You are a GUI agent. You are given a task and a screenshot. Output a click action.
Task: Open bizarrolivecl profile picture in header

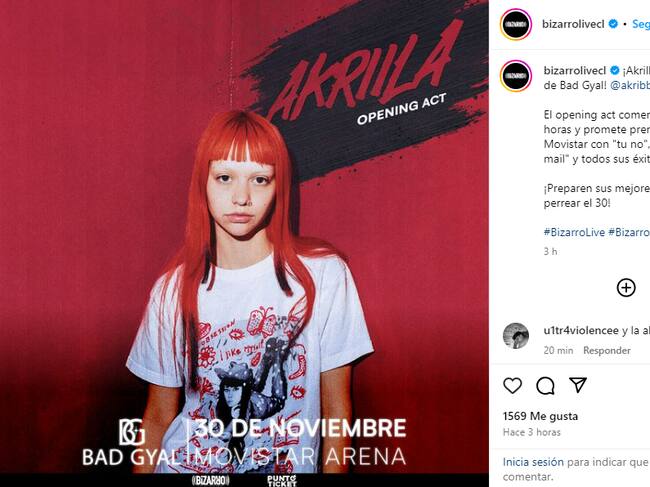coord(516,24)
